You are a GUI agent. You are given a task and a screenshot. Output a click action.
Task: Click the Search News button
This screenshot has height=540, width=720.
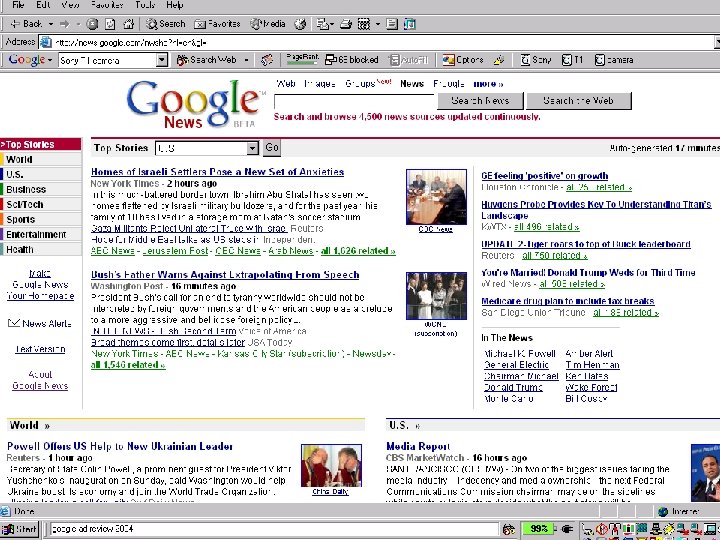480,101
